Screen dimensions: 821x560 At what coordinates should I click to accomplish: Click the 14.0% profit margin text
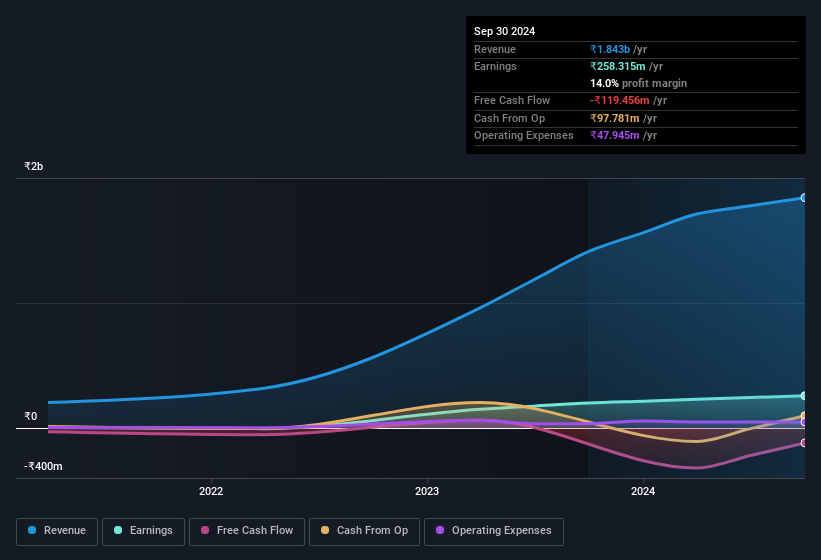(x=638, y=83)
